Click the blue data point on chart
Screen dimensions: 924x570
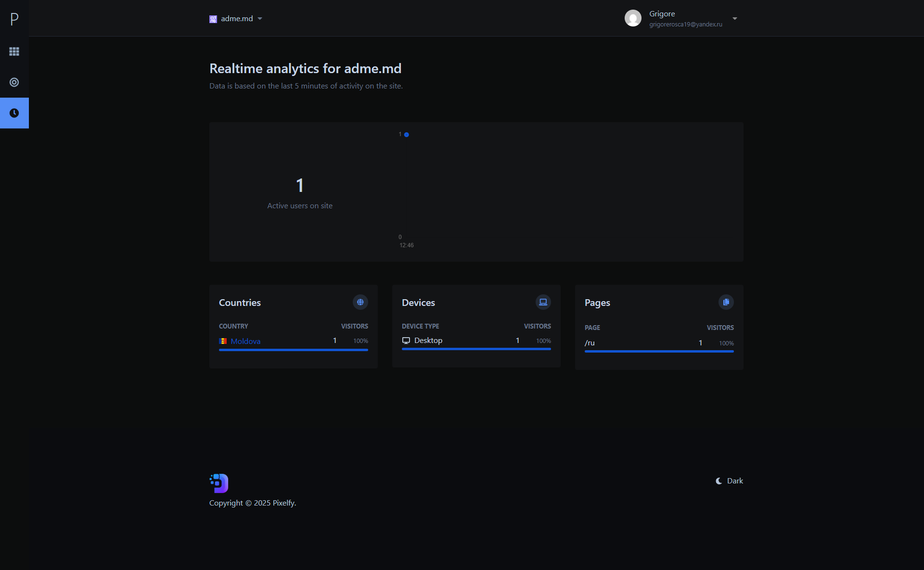pyautogui.click(x=407, y=135)
